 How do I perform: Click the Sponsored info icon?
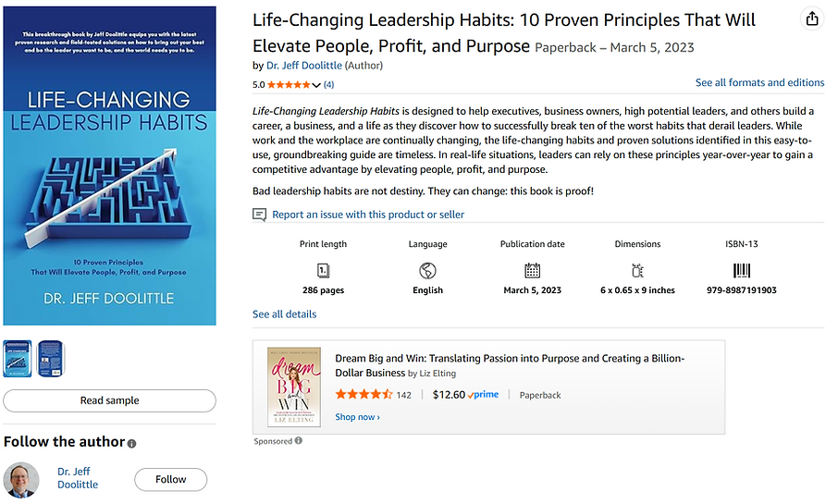click(299, 441)
